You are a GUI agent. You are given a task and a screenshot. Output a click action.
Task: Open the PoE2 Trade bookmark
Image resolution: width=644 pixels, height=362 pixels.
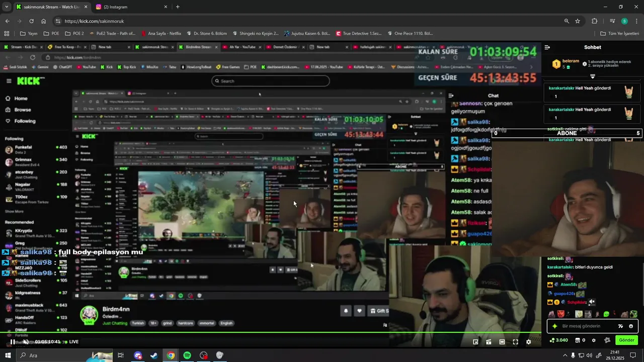pyautogui.click(x=112, y=34)
